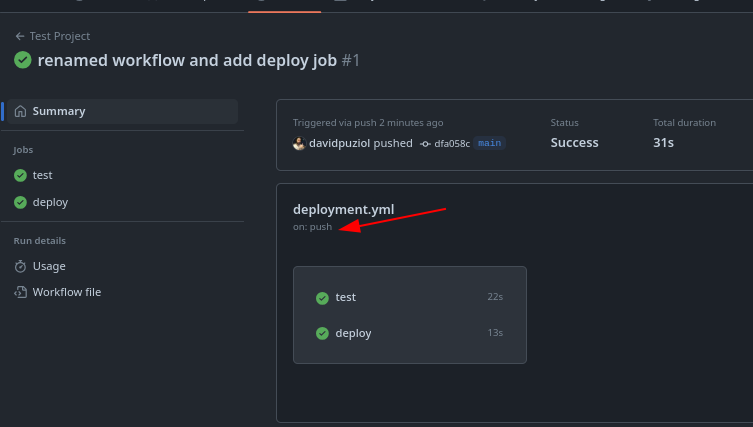Viewport: 753px width, 427px height.
Task: Select the test job in sidebar
Action: (42, 175)
